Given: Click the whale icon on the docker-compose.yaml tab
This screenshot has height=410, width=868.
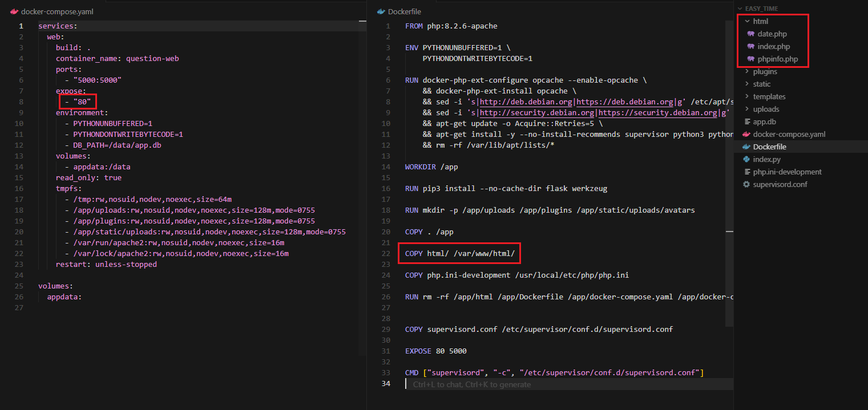Looking at the screenshot, I should click(x=14, y=11).
